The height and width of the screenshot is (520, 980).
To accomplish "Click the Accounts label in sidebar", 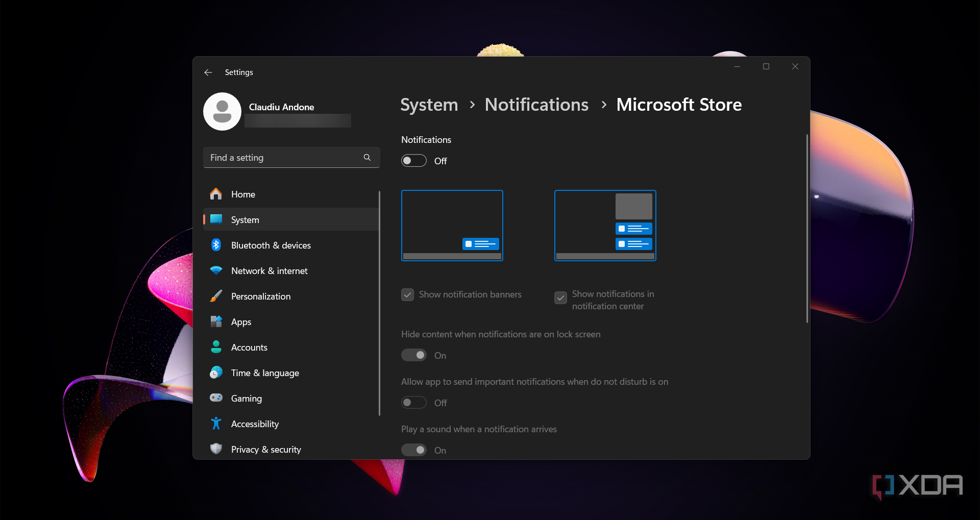I will (249, 348).
